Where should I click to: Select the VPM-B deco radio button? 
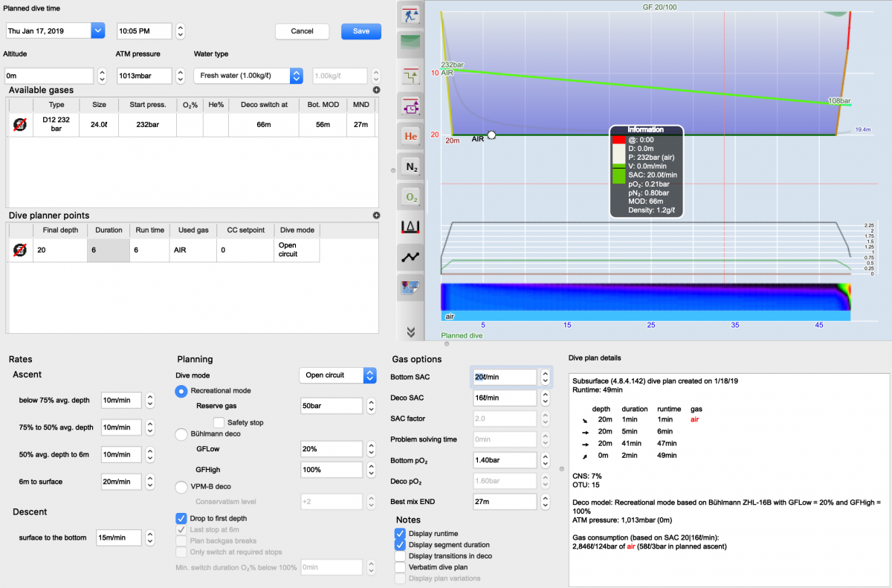(x=181, y=488)
